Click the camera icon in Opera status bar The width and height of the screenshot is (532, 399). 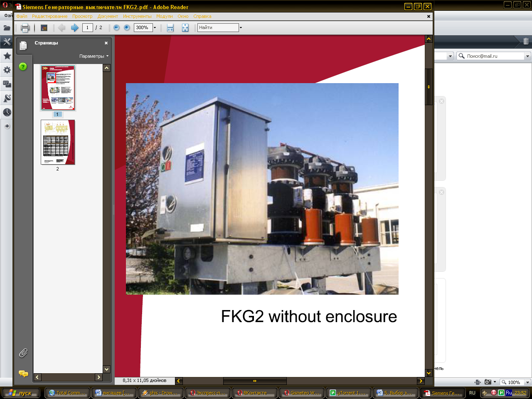coord(488,382)
